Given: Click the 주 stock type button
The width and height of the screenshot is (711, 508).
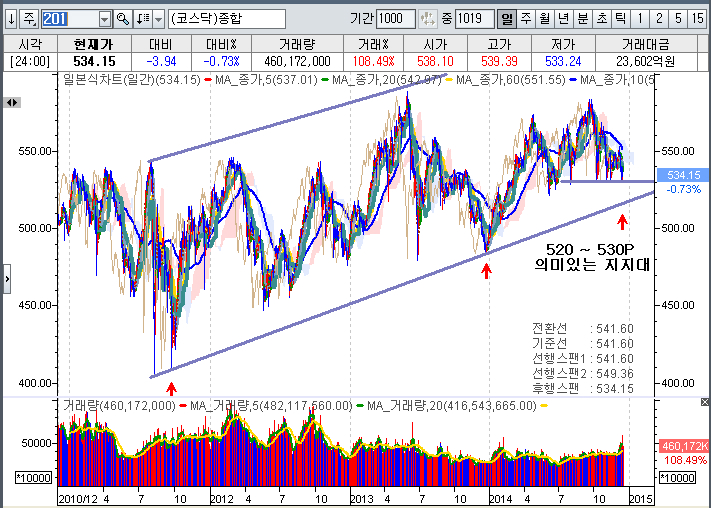Looking at the screenshot, I should click(x=28, y=19).
